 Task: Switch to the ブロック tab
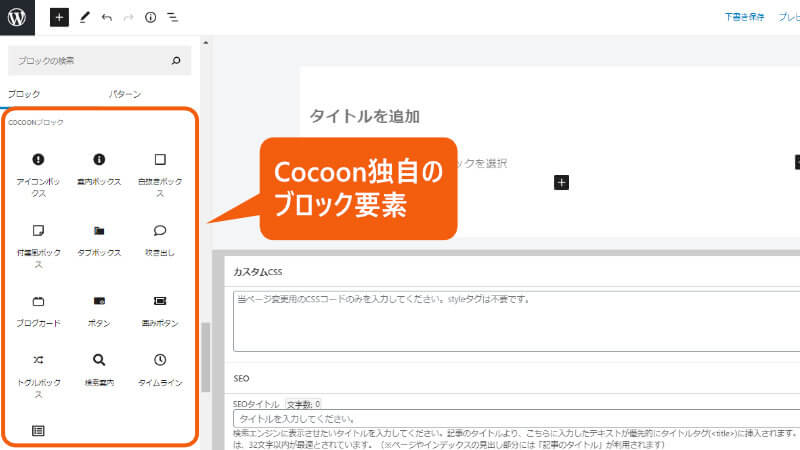pyautogui.click(x=23, y=94)
